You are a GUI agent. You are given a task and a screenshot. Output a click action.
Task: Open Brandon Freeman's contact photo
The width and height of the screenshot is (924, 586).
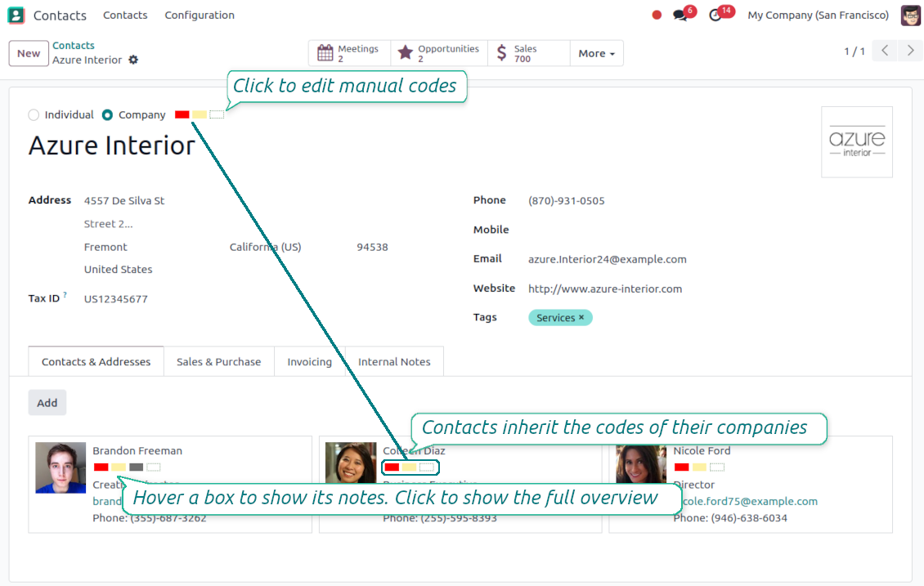61,467
